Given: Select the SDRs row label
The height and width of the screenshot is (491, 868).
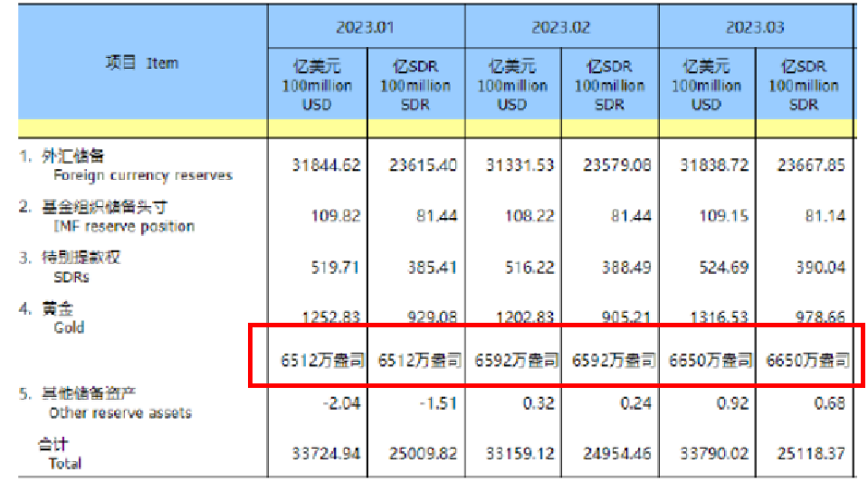Looking at the screenshot, I should pos(71,277).
